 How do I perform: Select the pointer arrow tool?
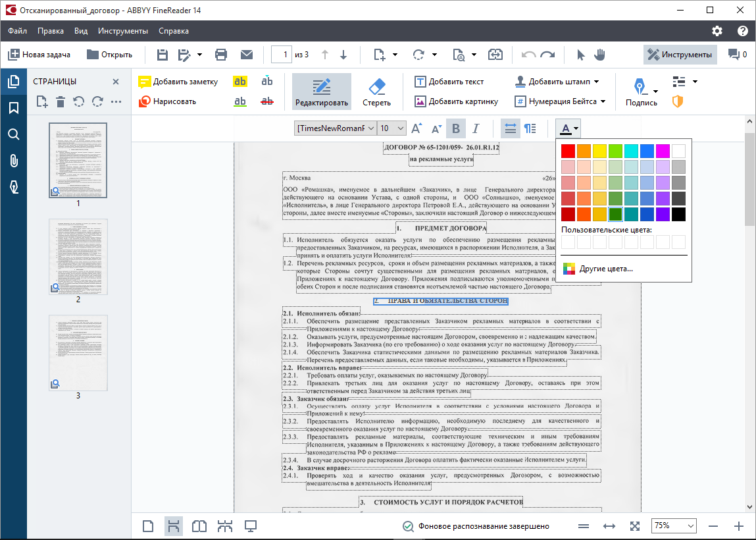pyautogui.click(x=580, y=55)
